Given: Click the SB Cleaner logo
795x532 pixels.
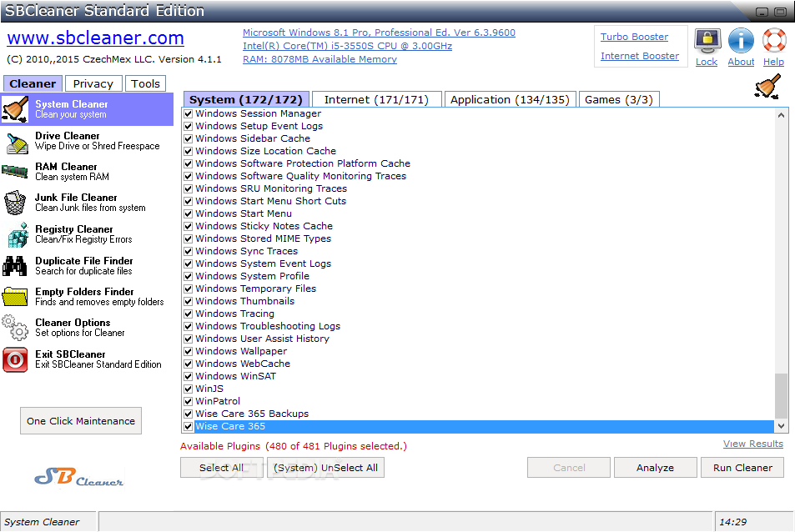Looking at the screenshot, I should [x=79, y=477].
